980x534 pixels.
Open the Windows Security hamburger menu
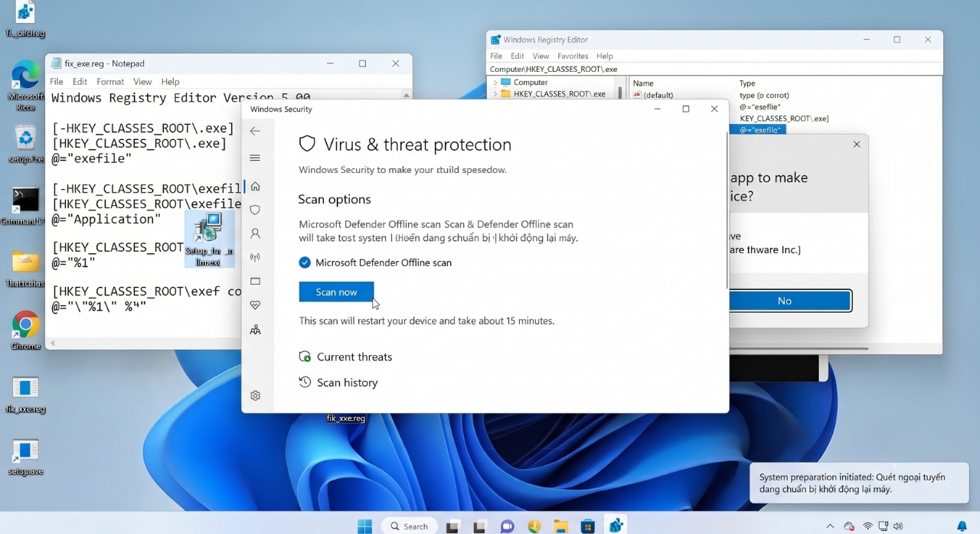(x=255, y=158)
